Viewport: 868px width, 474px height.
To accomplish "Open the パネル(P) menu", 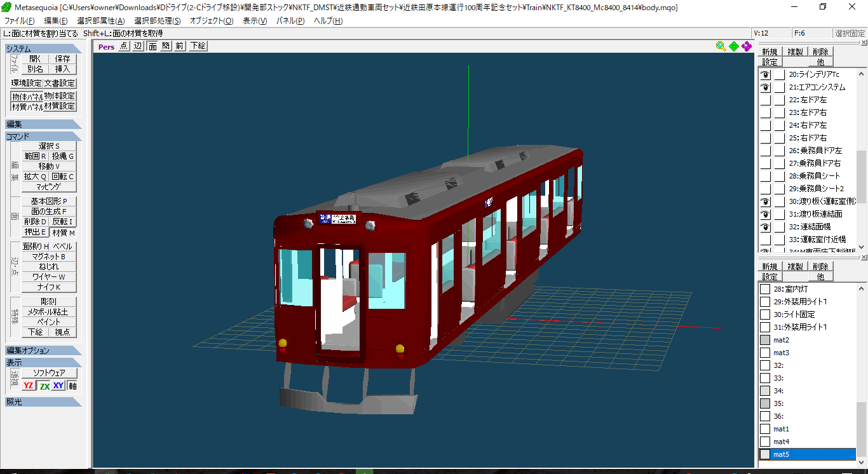I will [290, 21].
